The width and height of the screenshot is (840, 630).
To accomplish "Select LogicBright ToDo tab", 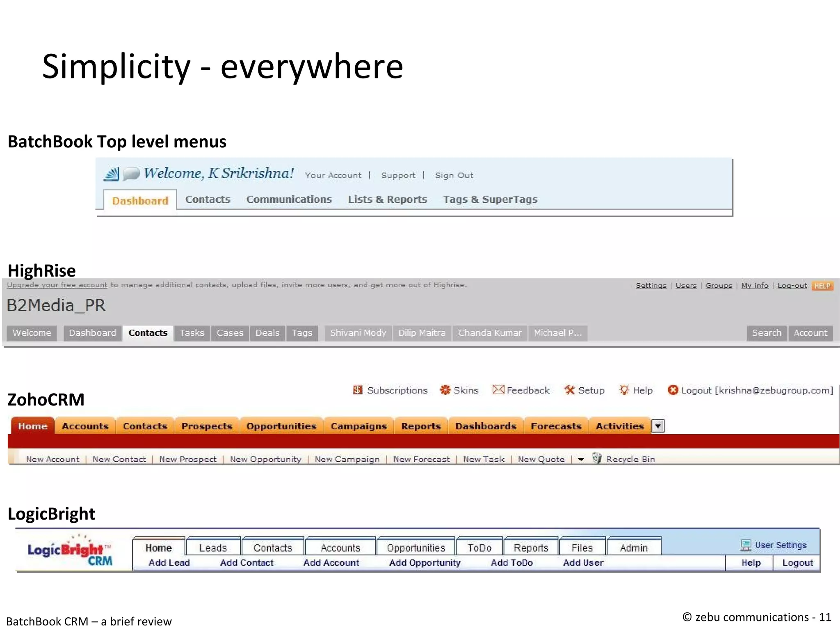I will tap(479, 548).
